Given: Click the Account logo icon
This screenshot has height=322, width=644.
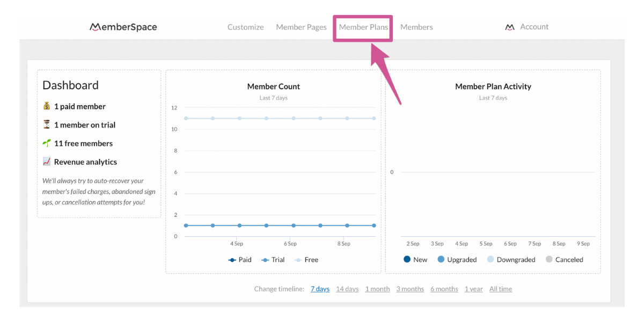Looking at the screenshot, I should coord(510,27).
